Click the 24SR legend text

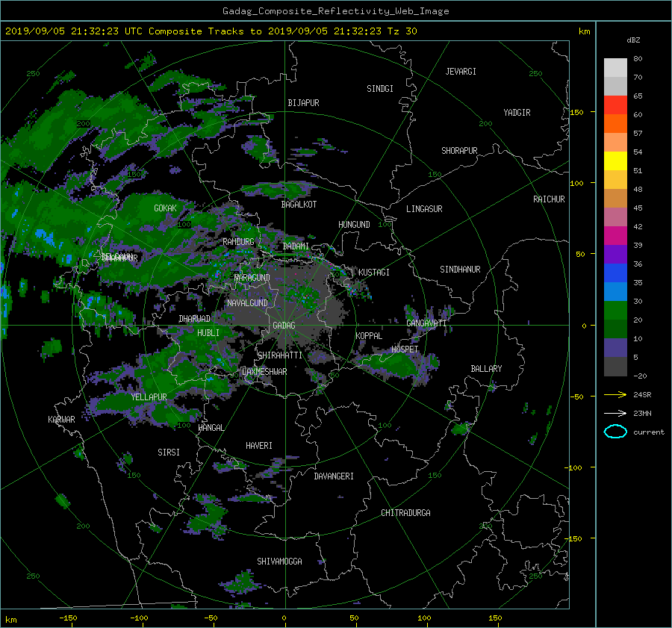click(642, 395)
